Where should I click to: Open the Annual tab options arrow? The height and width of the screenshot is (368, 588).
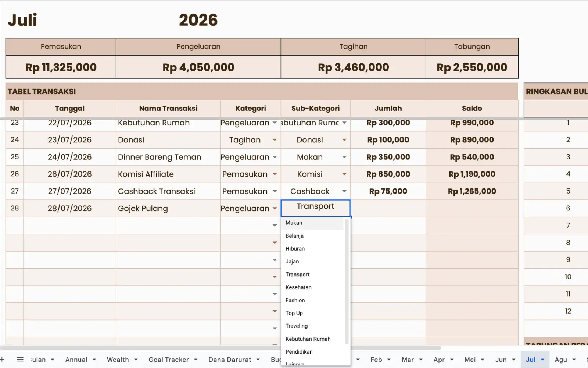pos(94,360)
